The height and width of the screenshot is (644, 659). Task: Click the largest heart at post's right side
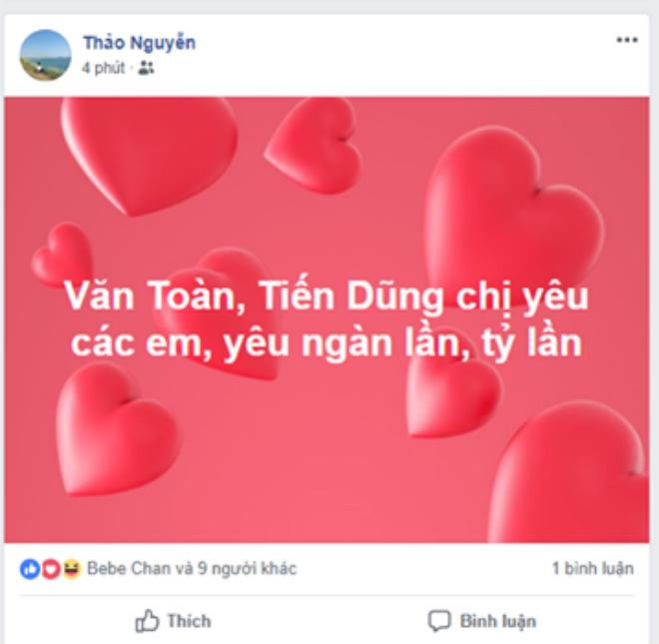pyautogui.click(x=513, y=213)
